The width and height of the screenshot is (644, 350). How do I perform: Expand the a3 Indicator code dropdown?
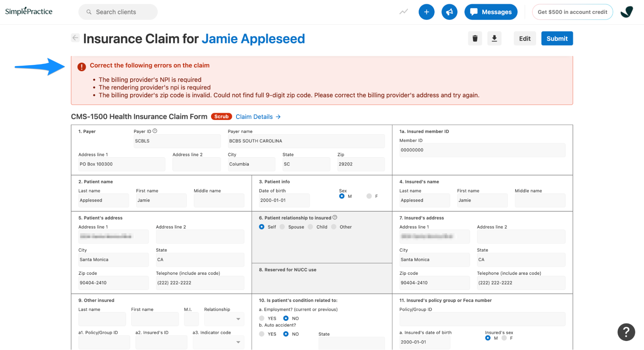pos(238,342)
